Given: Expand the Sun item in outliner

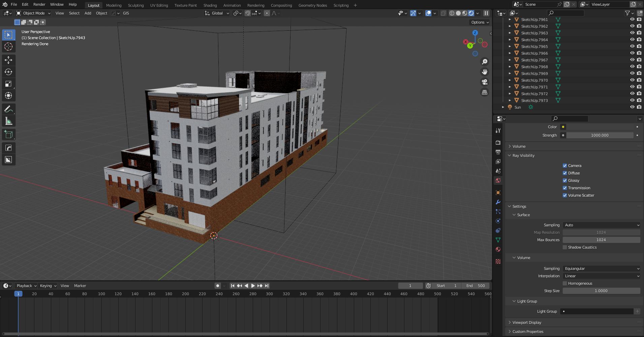Looking at the screenshot, I should (503, 107).
